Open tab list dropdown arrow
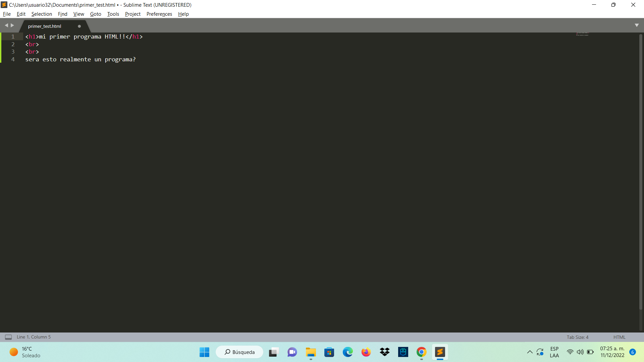 (637, 25)
